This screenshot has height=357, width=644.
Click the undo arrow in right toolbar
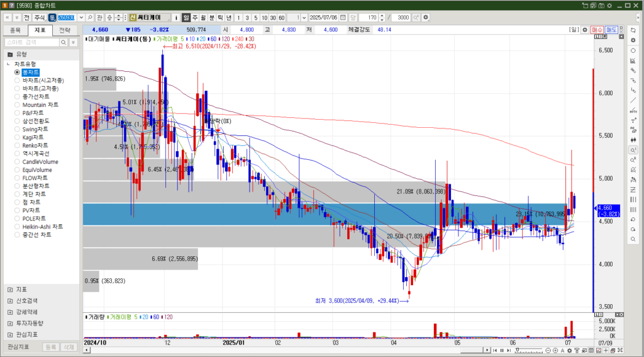(633, 220)
